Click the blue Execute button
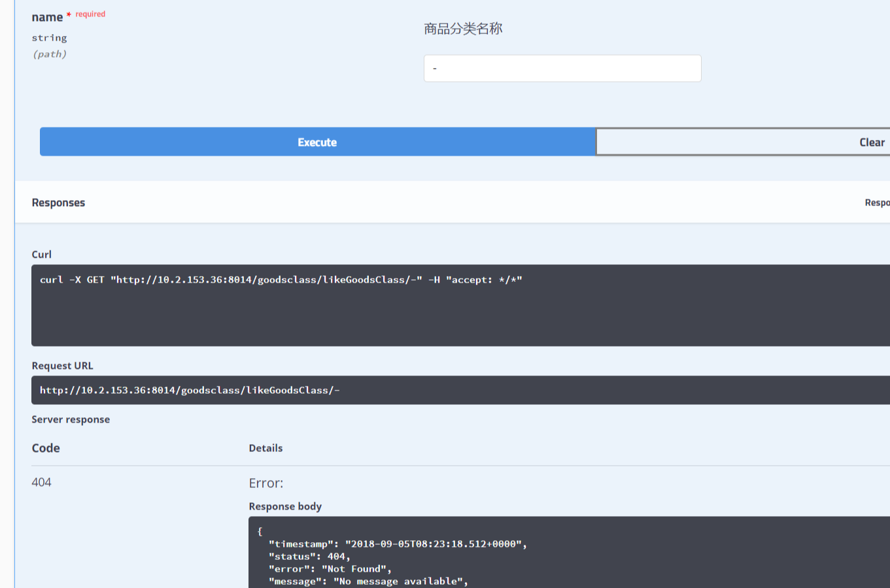Viewport: 890px width, 588px height. point(317,141)
